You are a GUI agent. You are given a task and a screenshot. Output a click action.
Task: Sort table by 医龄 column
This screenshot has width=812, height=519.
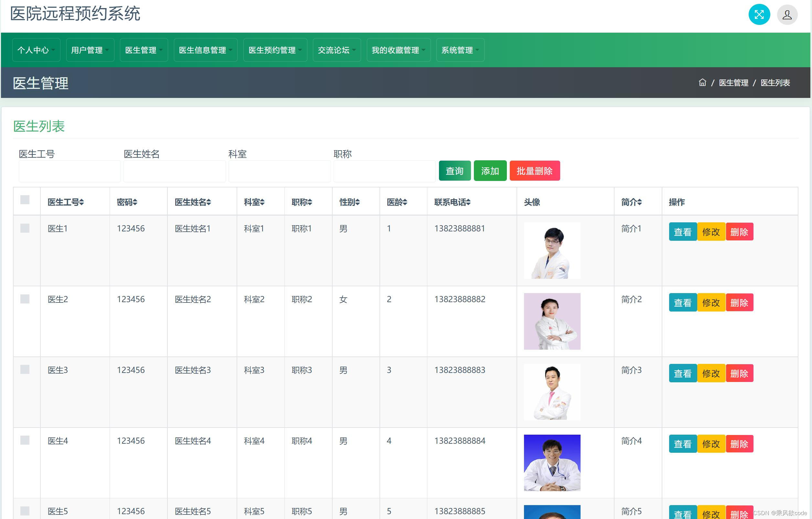[405, 202]
